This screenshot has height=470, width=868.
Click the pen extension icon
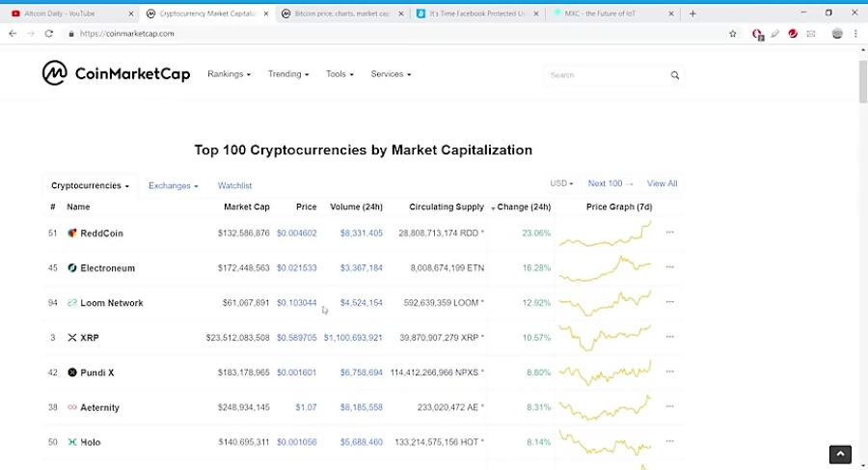[775, 33]
